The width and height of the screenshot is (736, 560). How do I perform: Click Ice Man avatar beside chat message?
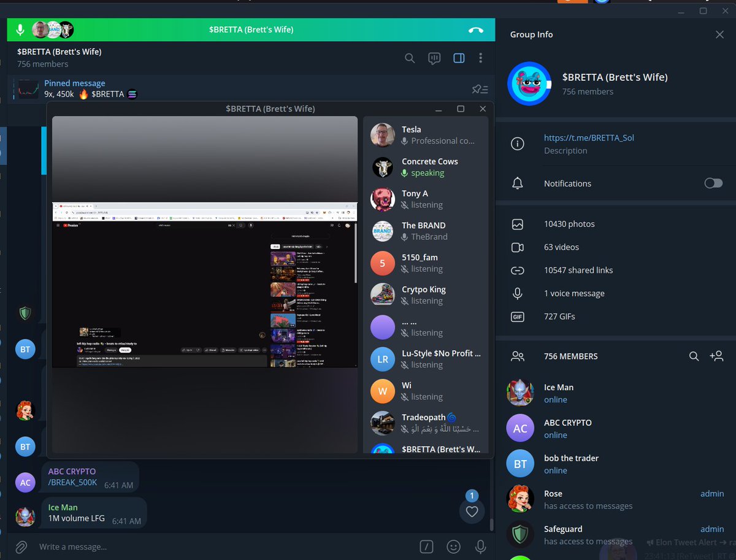tap(25, 517)
